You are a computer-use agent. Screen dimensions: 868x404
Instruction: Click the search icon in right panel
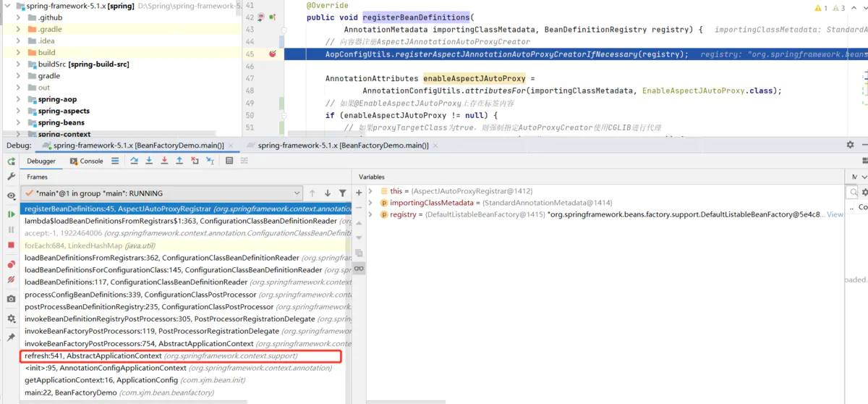(854, 192)
